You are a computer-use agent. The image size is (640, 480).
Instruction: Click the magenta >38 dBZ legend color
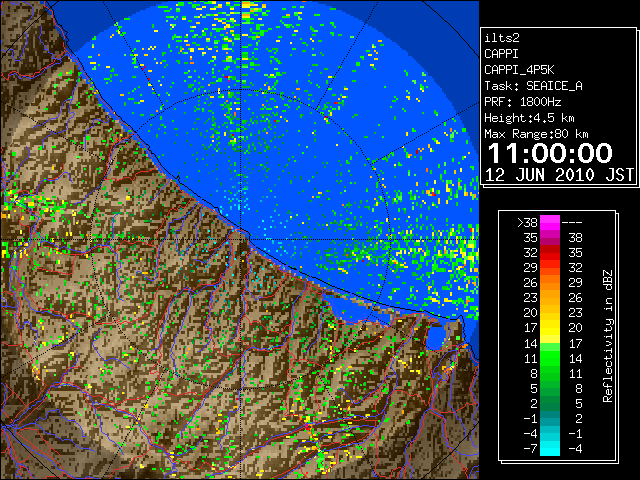550,222
